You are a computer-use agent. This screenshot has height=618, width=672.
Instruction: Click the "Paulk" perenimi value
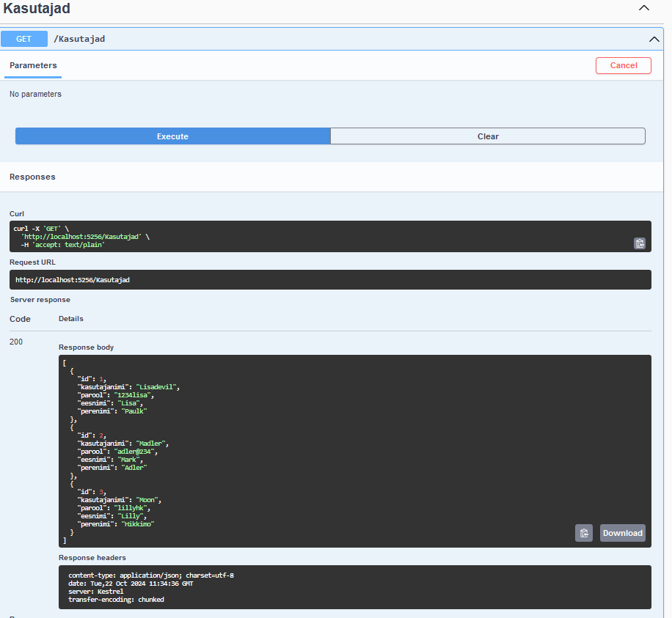tap(134, 411)
